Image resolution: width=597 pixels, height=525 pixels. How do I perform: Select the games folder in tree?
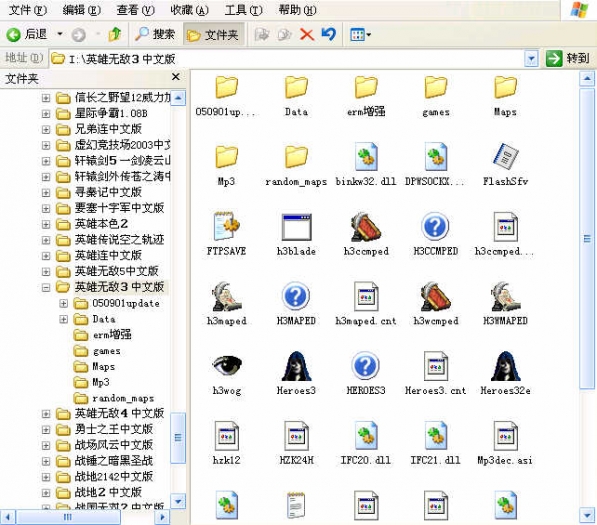[106, 351]
